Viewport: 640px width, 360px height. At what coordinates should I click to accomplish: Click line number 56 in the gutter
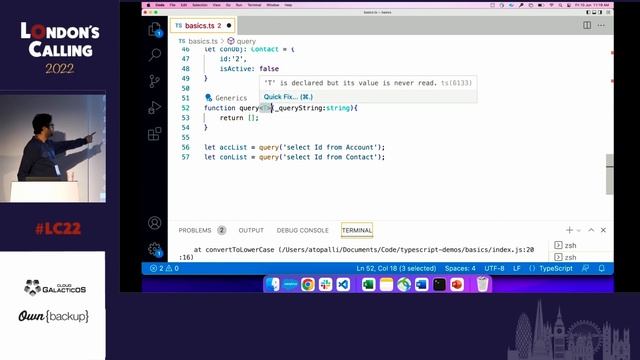(185, 147)
